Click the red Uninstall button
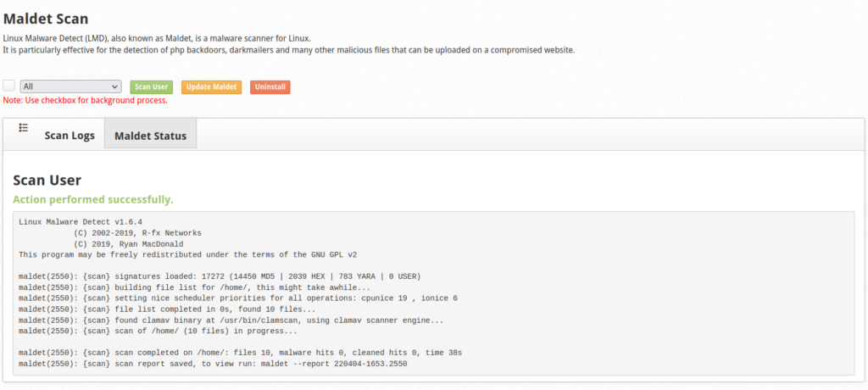Image resolution: width=868 pixels, height=390 pixels. tap(270, 86)
